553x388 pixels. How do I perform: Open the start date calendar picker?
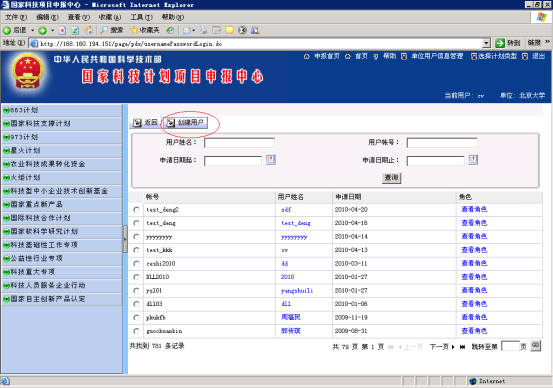(271, 159)
